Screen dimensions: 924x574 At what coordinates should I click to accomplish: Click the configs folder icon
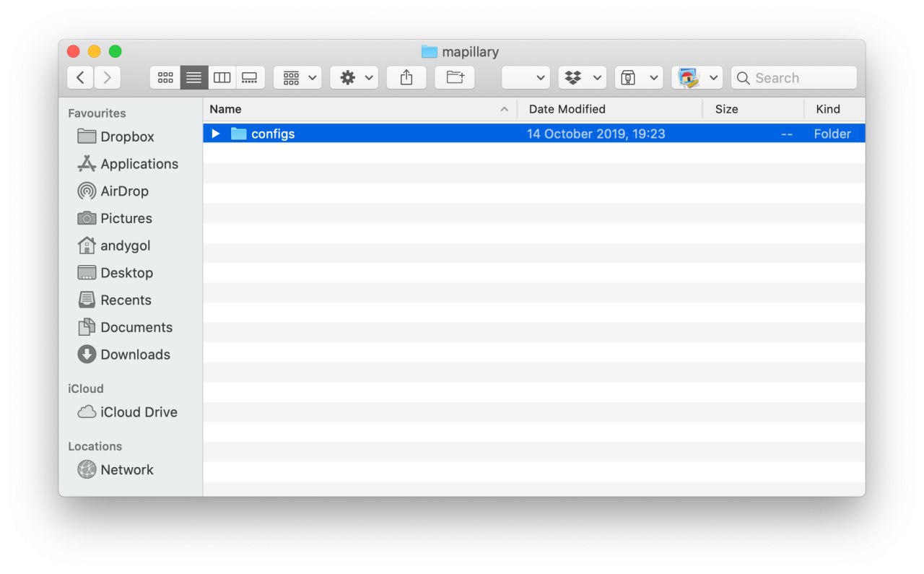coord(238,134)
